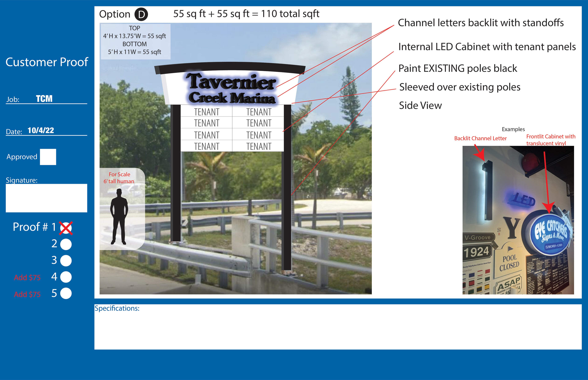The height and width of the screenshot is (380, 588).
Task: Select the Proof # 2 circle
Action: (x=66, y=244)
